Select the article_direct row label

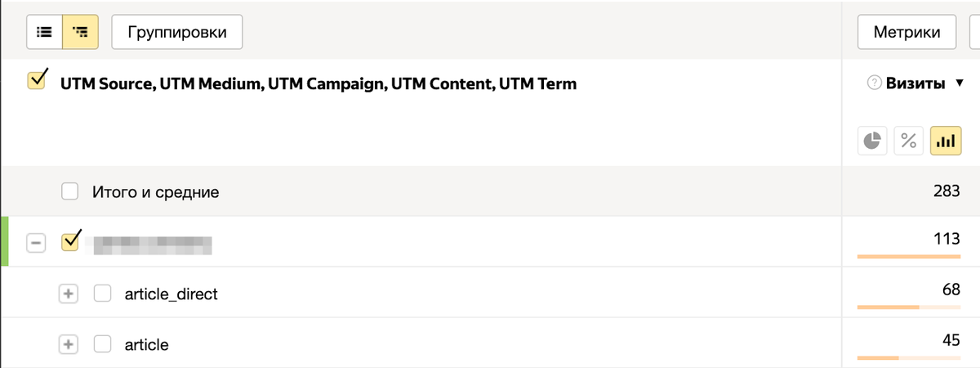tap(171, 294)
